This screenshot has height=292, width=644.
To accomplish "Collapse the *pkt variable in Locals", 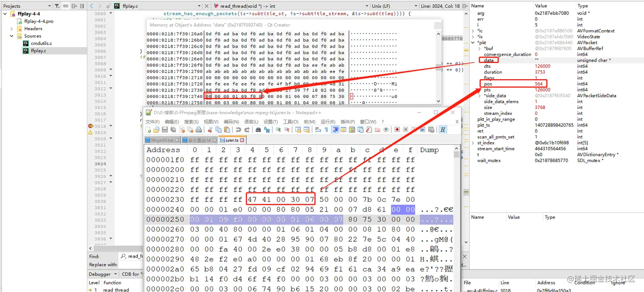I will [x=473, y=43].
